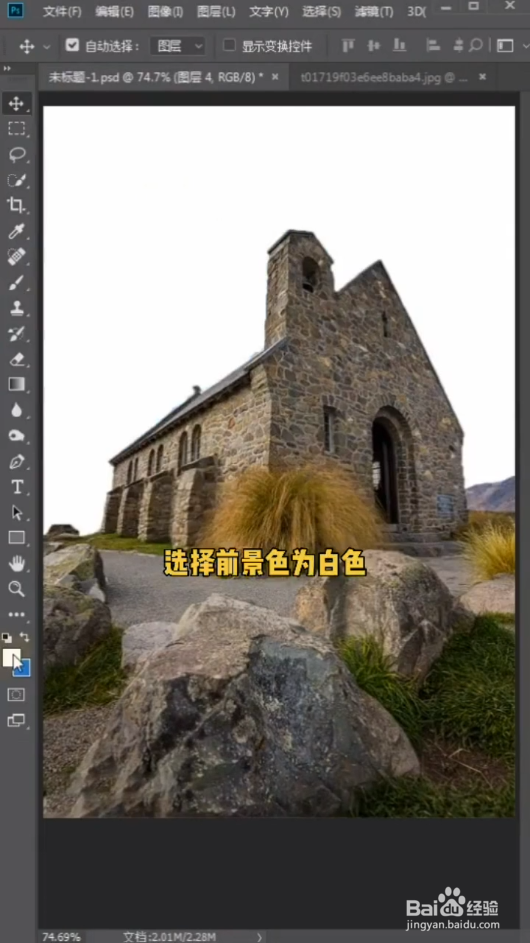Select the Horizontal Type tool
This screenshot has width=530, height=943.
click(x=16, y=487)
